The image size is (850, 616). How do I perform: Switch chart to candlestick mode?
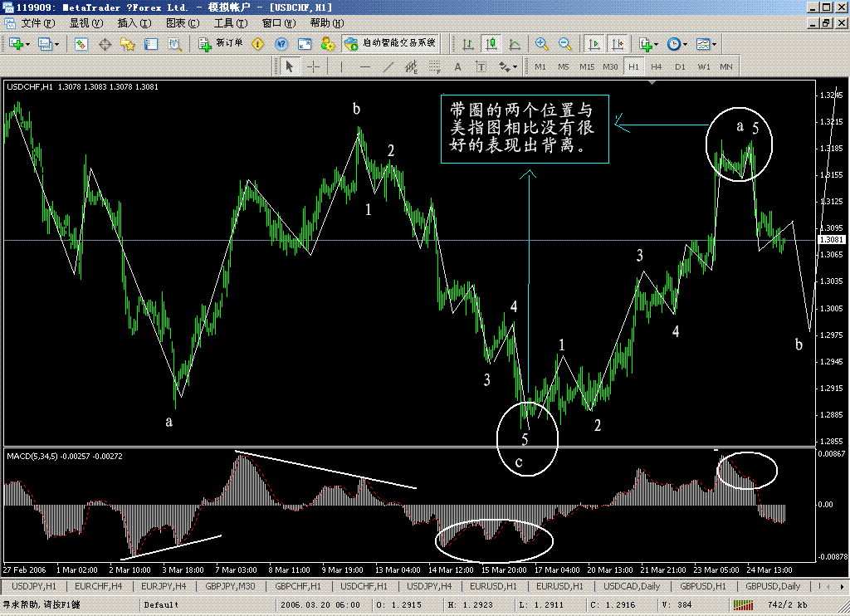tap(491, 45)
